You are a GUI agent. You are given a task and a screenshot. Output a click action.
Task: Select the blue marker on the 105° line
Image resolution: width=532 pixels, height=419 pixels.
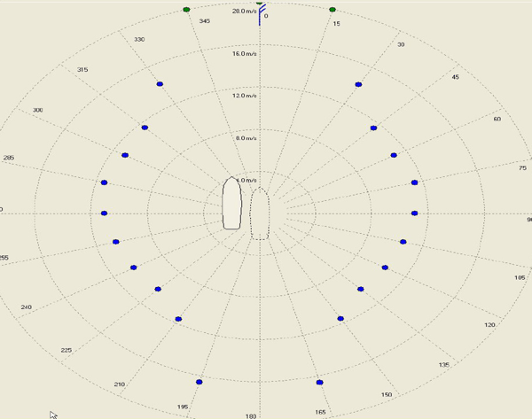pos(403,242)
